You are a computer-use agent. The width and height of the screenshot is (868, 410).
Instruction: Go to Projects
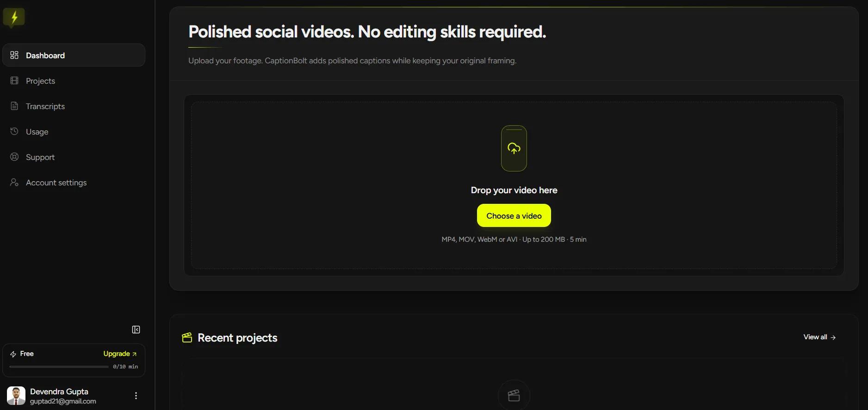[74, 80]
